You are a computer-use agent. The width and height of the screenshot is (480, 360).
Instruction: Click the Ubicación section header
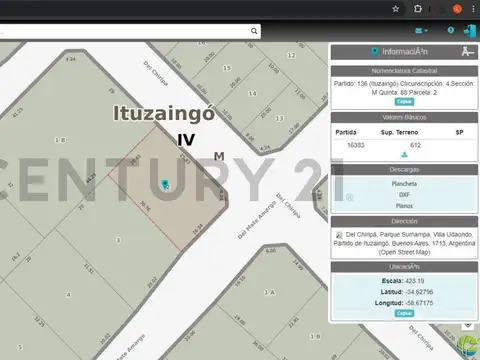[404, 267]
